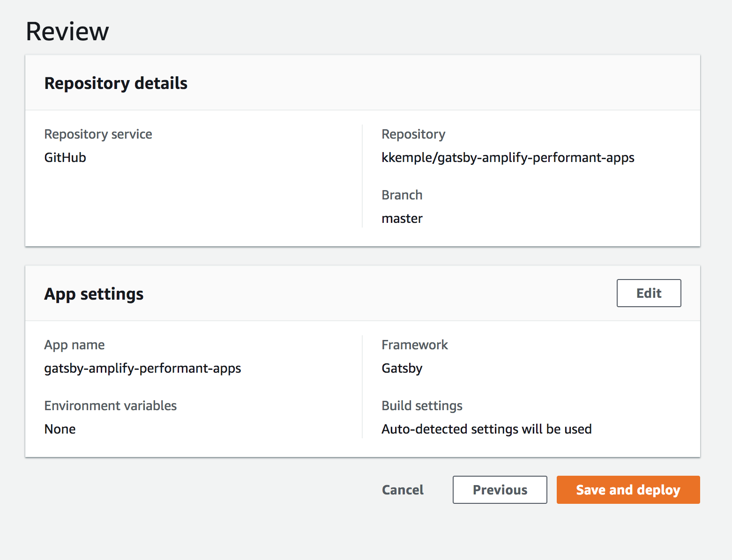This screenshot has height=560, width=732.
Task: Click the Auto-detected settings will be used text
Action: point(486,429)
